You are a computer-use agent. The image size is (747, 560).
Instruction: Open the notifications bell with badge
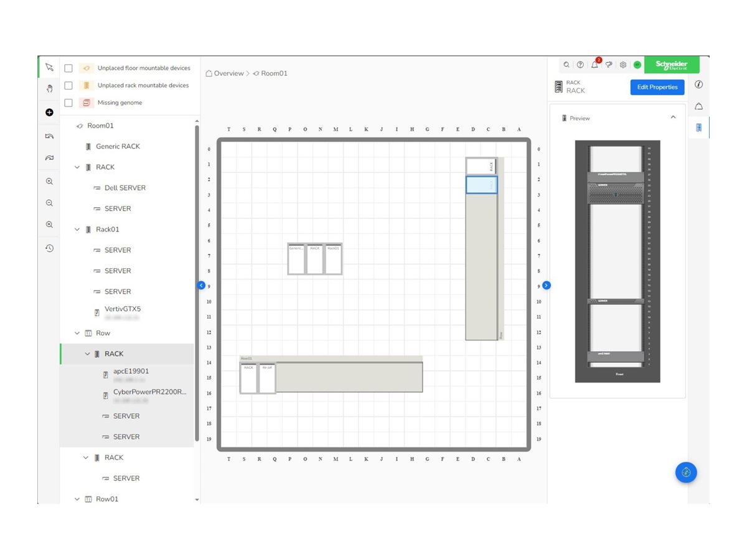tap(594, 65)
